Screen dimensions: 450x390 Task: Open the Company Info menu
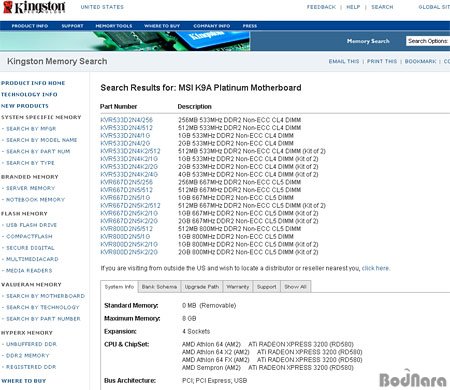(212, 26)
